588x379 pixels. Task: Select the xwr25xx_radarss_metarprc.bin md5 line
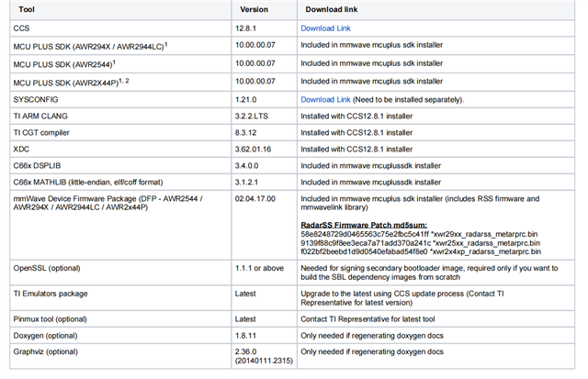click(421, 243)
